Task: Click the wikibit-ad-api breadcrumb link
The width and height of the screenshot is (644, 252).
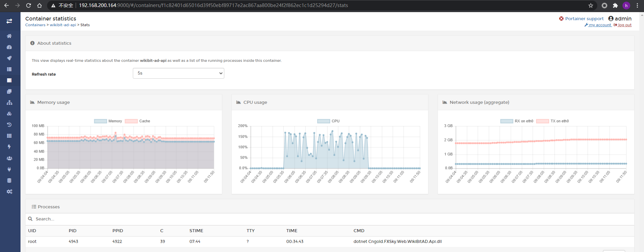Action: pos(63,25)
